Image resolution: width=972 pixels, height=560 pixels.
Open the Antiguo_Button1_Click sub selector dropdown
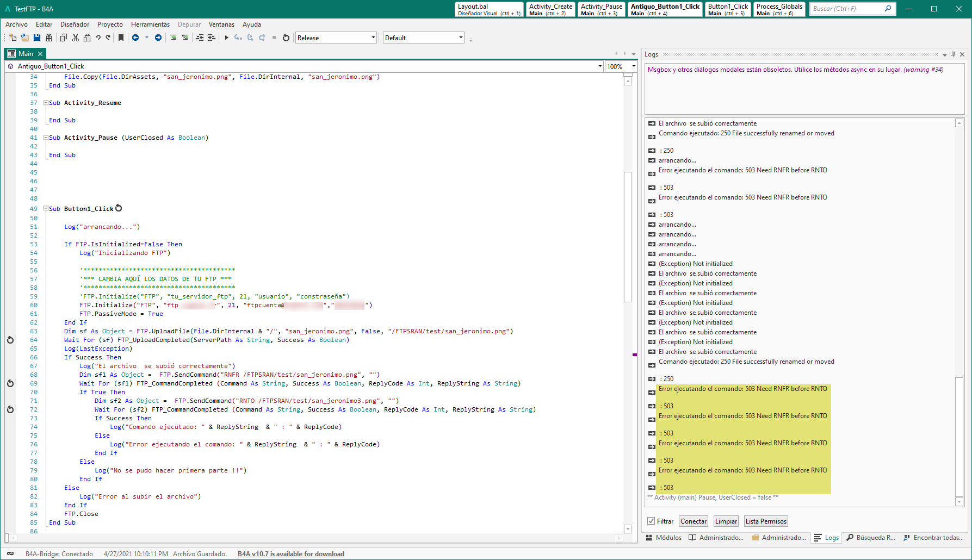(x=600, y=66)
